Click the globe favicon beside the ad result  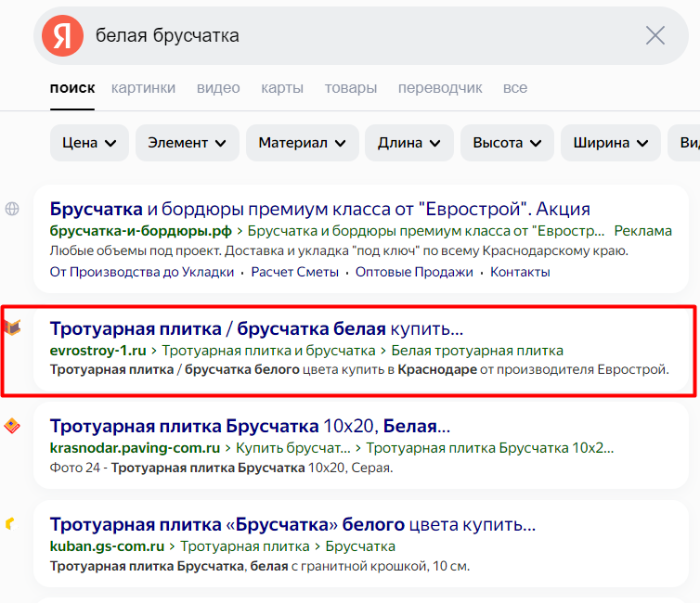[12, 209]
